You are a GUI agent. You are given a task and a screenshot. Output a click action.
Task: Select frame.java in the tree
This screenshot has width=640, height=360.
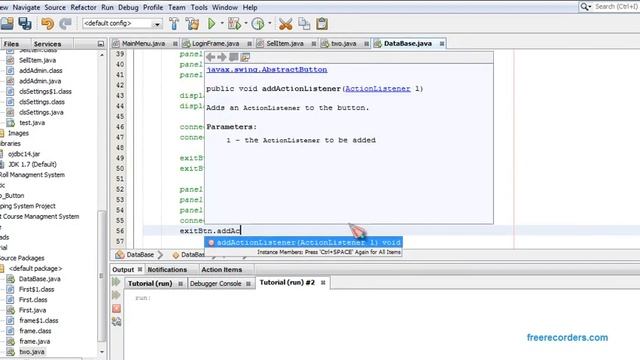click(x=34, y=341)
